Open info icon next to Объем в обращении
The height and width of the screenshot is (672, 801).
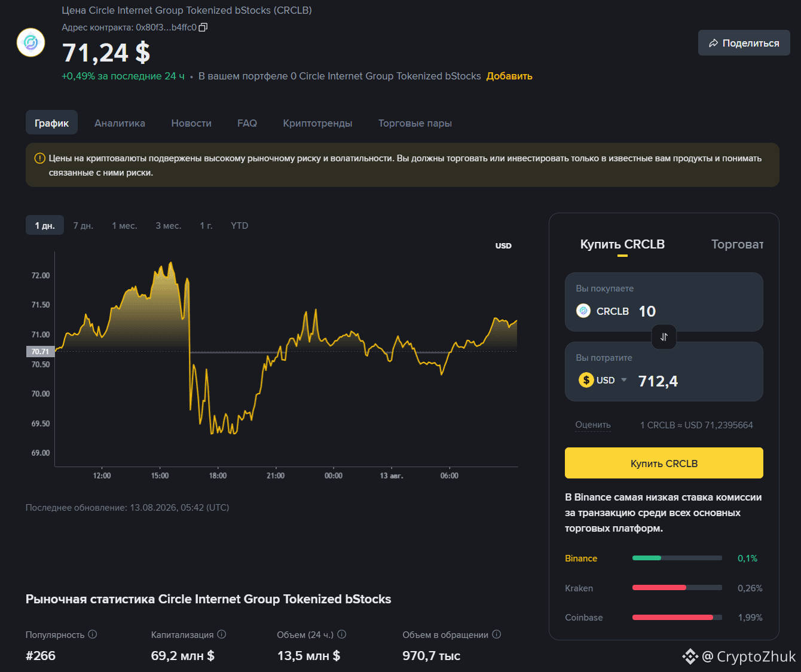click(x=496, y=634)
